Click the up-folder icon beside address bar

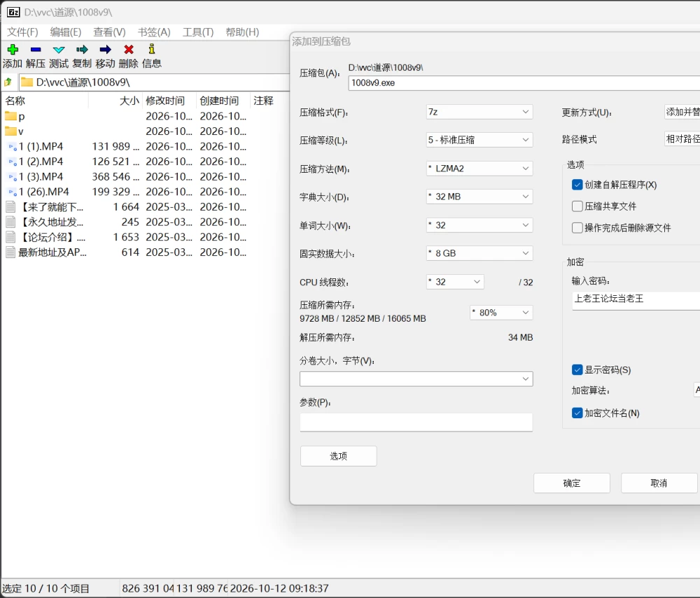[x=8, y=82]
